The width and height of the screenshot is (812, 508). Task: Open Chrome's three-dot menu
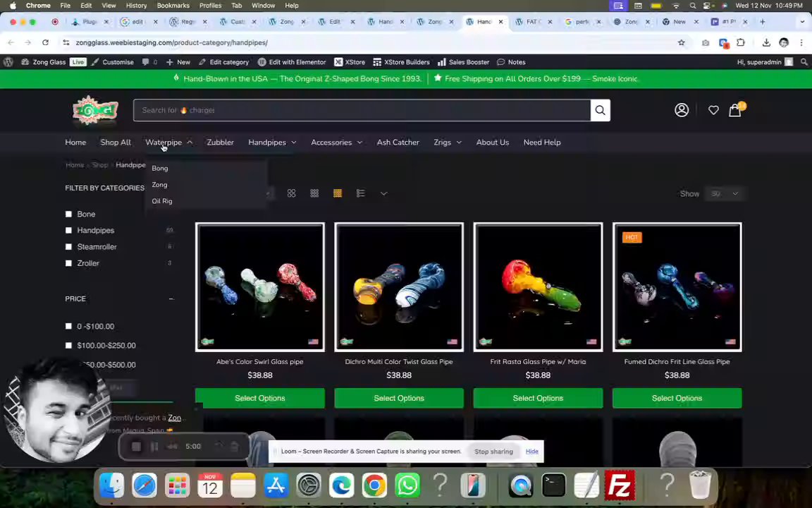click(801, 42)
